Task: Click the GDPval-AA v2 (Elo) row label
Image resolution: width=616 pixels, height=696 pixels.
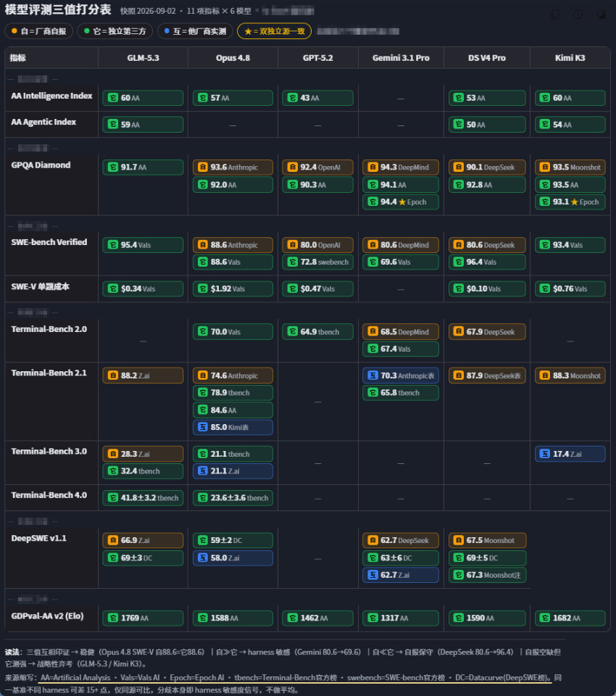Action: [47, 616]
